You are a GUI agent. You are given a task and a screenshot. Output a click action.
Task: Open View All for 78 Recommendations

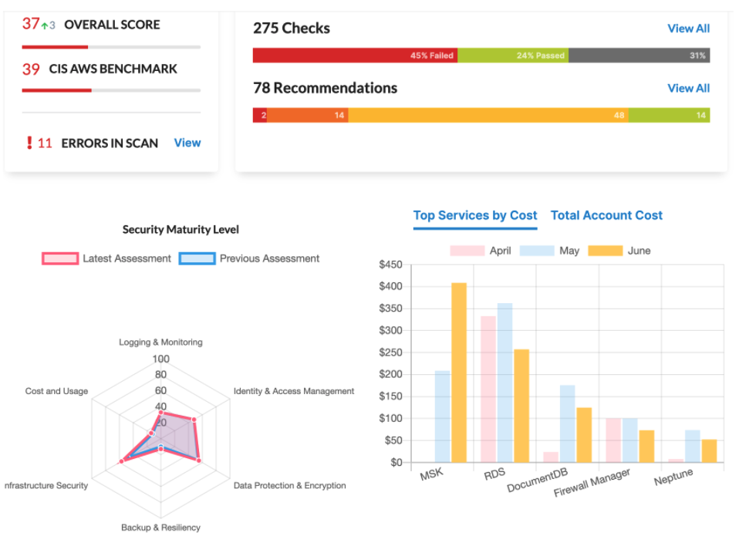[688, 88]
